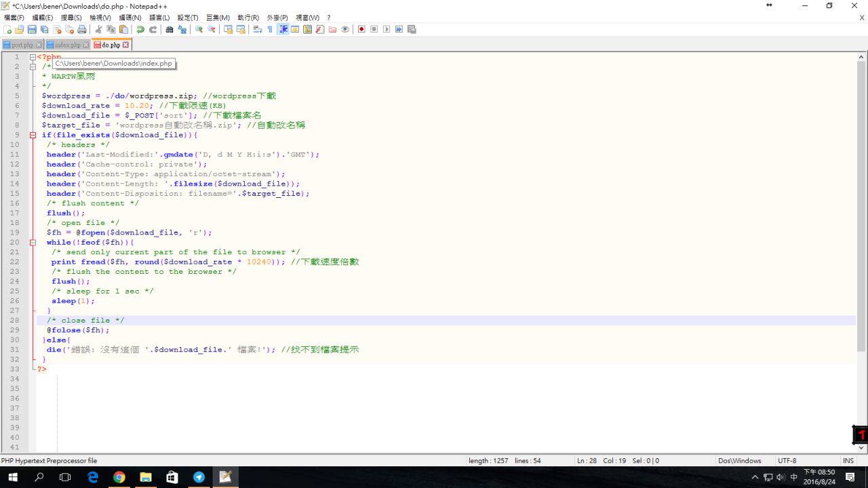Toggle show all characters (pilcrow) button
The image size is (868, 488).
pyautogui.click(x=269, y=30)
